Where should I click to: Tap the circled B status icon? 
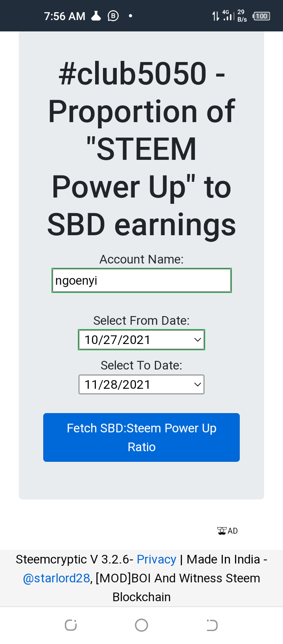click(x=113, y=16)
